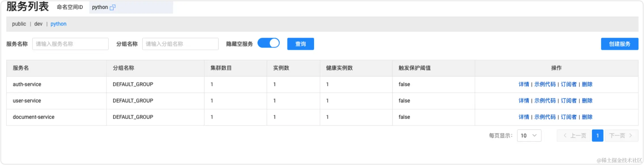The width and height of the screenshot is (644, 165).
Task: Click false threshold value in user-service row
Action: pyautogui.click(x=404, y=101)
